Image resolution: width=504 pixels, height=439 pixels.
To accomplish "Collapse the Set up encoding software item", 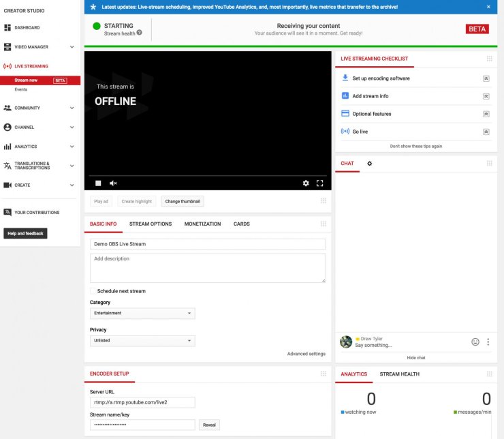I will click(x=486, y=78).
